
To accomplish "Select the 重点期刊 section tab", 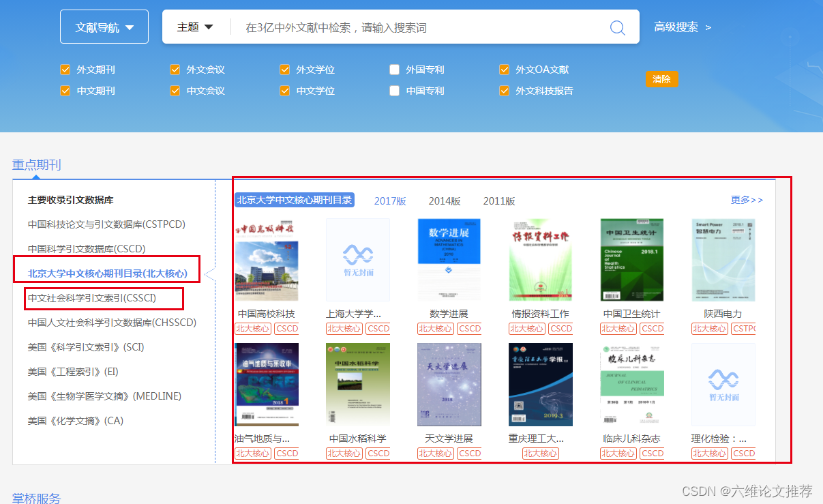I will click(x=37, y=164).
